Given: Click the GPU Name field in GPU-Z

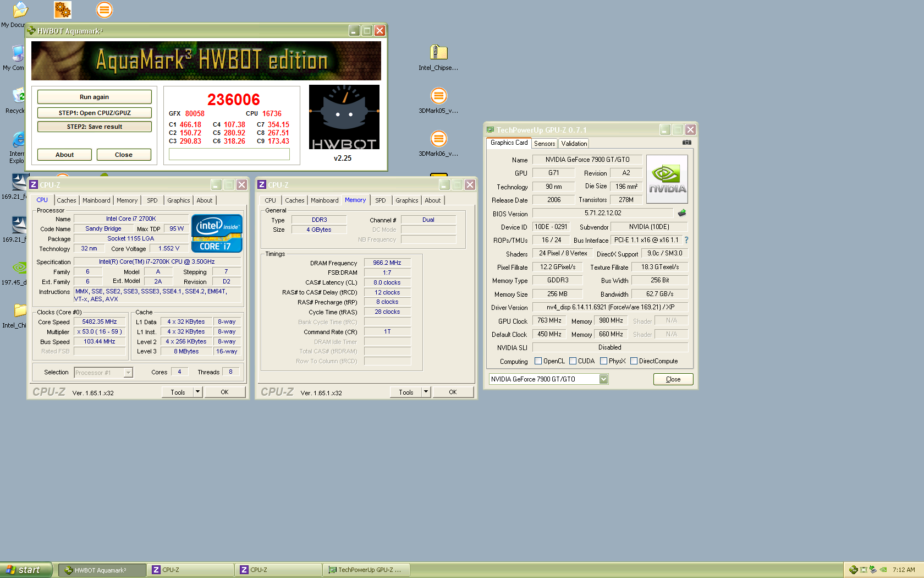Looking at the screenshot, I should (587, 160).
